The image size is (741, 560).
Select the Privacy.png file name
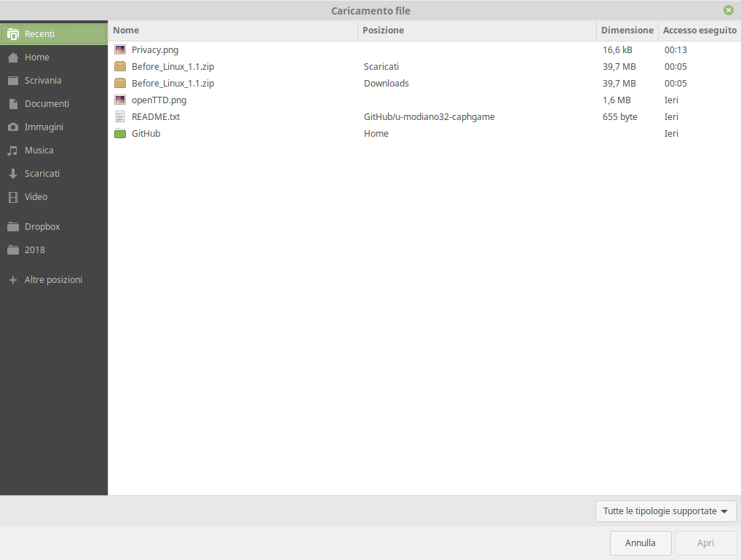click(155, 49)
